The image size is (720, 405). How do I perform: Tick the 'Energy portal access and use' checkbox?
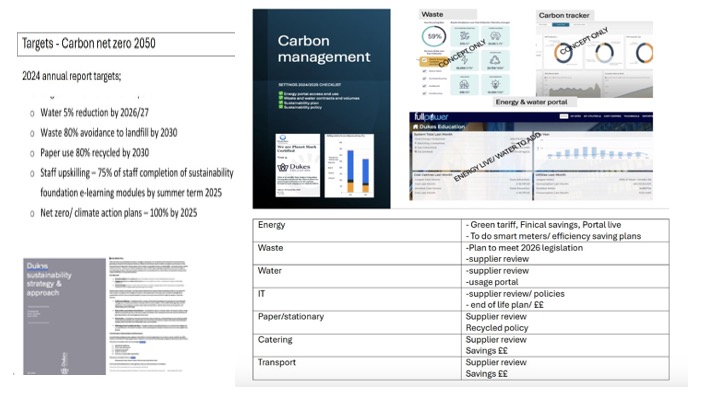coord(281,93)
